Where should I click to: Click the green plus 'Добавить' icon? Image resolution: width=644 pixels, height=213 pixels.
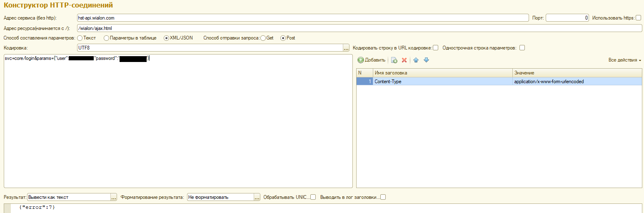[x=361, y=60]
